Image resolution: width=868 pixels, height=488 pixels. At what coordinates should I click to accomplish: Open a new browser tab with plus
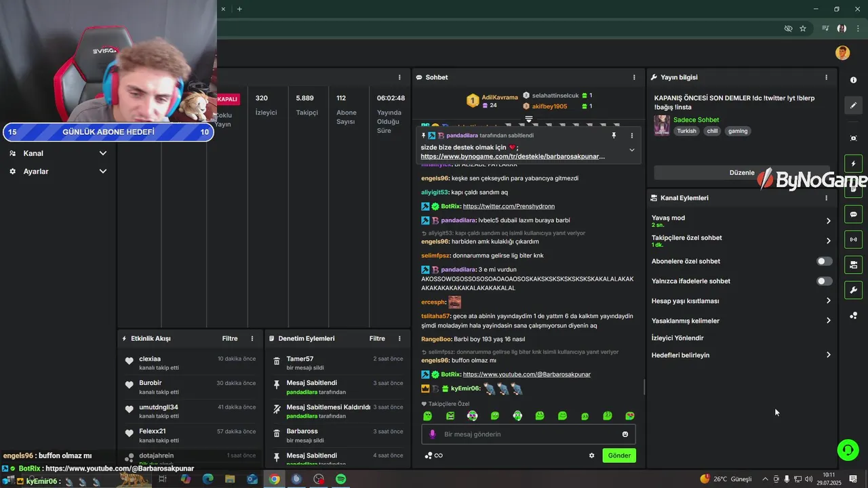coord(239,9)
